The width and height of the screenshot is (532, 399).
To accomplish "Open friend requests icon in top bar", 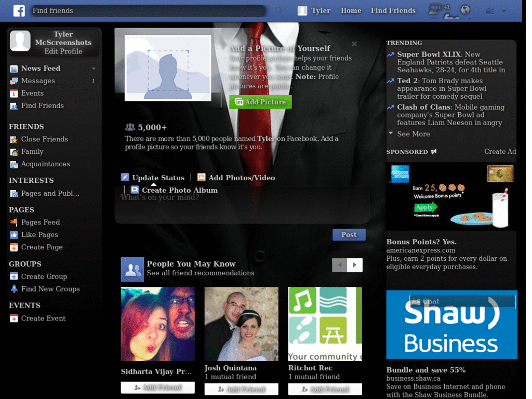I will click(434, 9).
